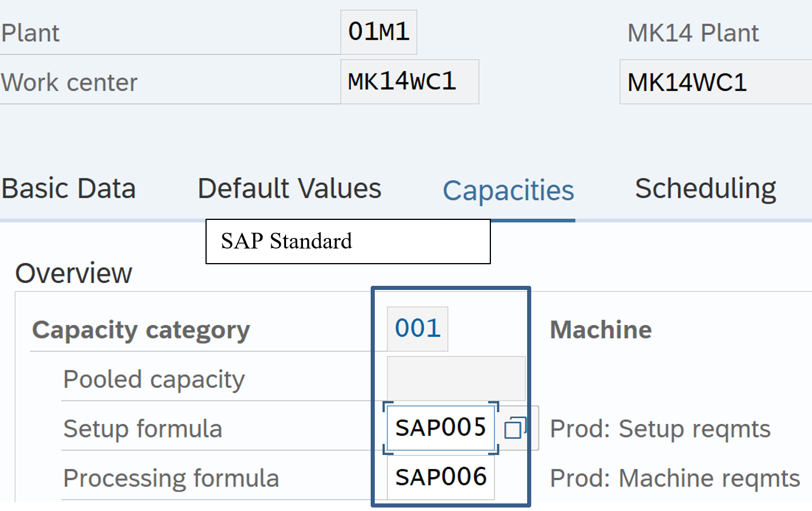
Task: Open value help icon beside Setup formula
Action: tap(515, 428)
